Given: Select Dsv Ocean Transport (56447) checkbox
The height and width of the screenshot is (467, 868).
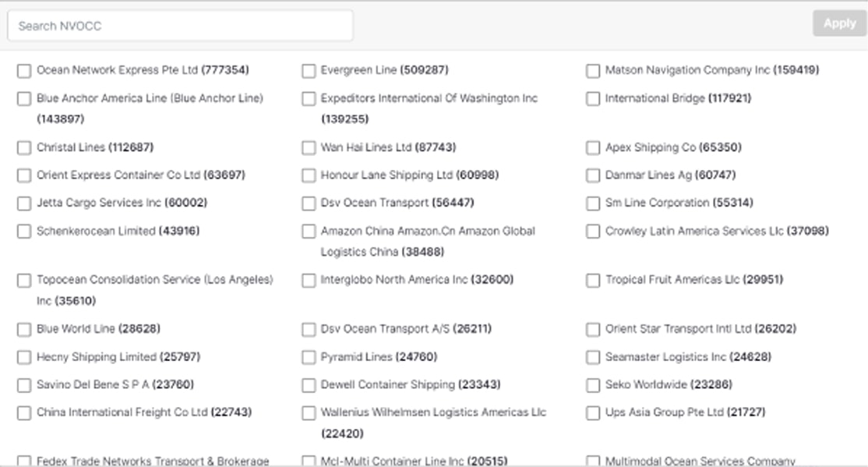Looking at the screenshot, I should click(309, 203).
